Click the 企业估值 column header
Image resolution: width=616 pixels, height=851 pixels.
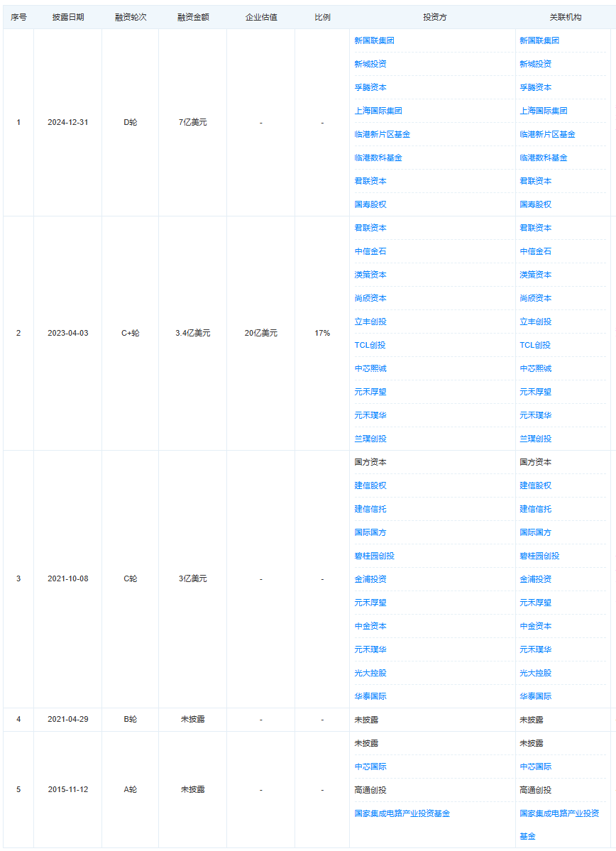[x=261, y=17]
